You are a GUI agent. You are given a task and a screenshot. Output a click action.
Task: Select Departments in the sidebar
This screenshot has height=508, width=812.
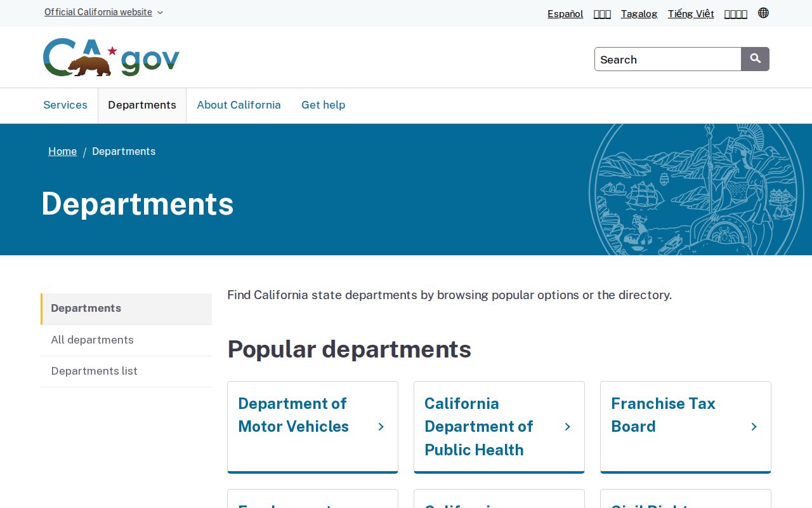point(126,309)
